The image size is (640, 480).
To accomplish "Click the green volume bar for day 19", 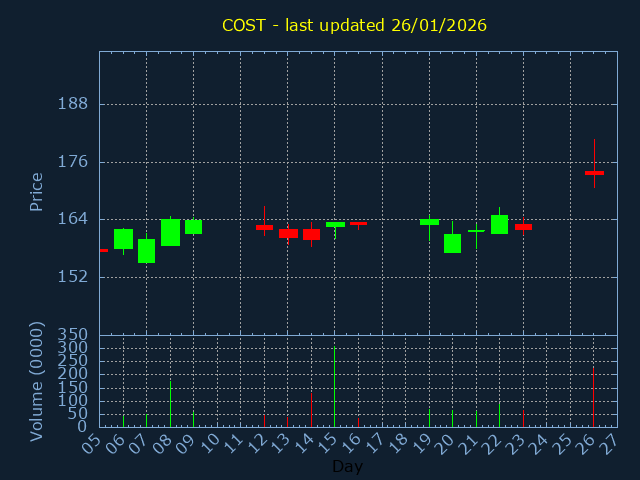I will 429,418.
